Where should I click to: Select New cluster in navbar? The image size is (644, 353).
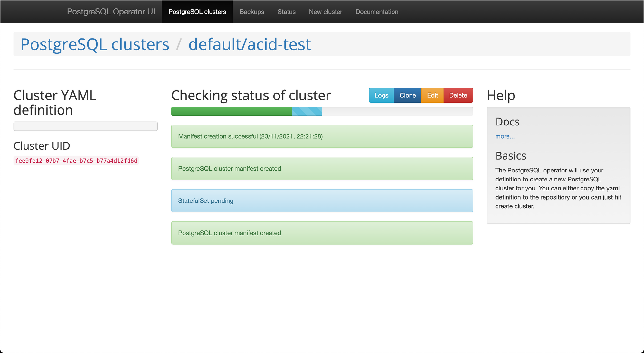(x=325, y=12)
